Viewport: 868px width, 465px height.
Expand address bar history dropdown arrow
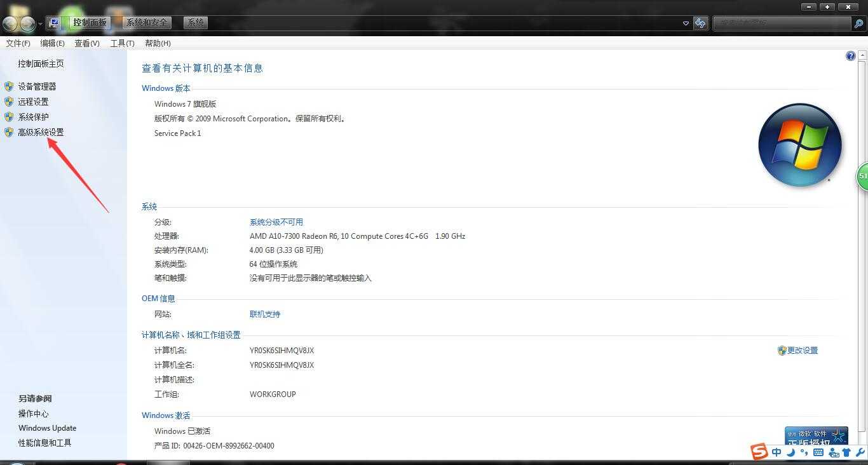pyautogui.click(x=686, y=24)
